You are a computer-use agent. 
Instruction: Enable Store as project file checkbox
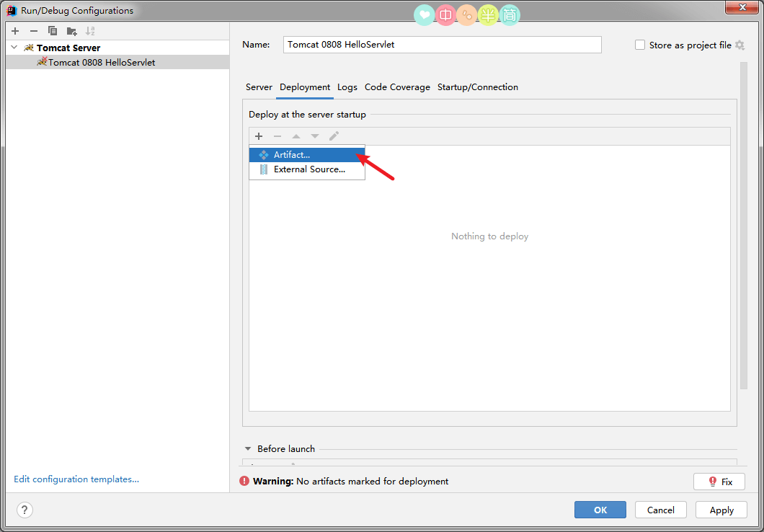point(640,45)
